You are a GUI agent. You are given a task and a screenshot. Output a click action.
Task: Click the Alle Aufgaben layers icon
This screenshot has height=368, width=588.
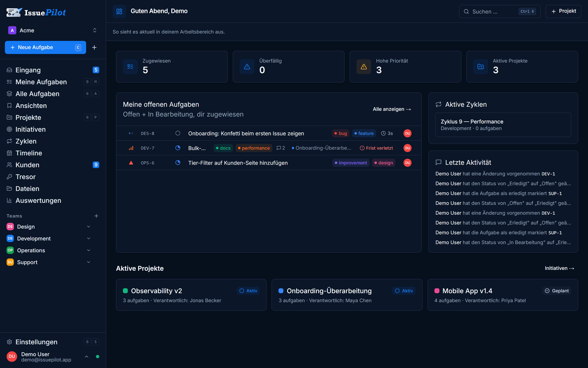coord(9,94)
